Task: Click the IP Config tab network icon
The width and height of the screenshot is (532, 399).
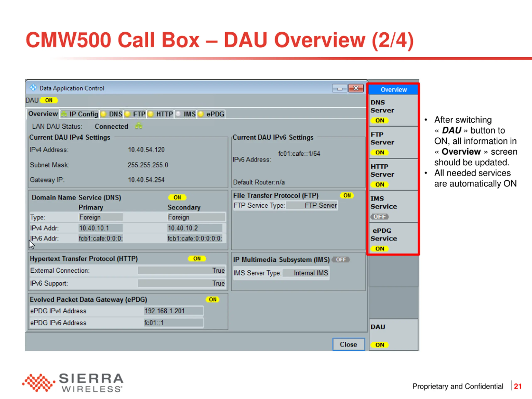Action: click(x=64, y=114)
